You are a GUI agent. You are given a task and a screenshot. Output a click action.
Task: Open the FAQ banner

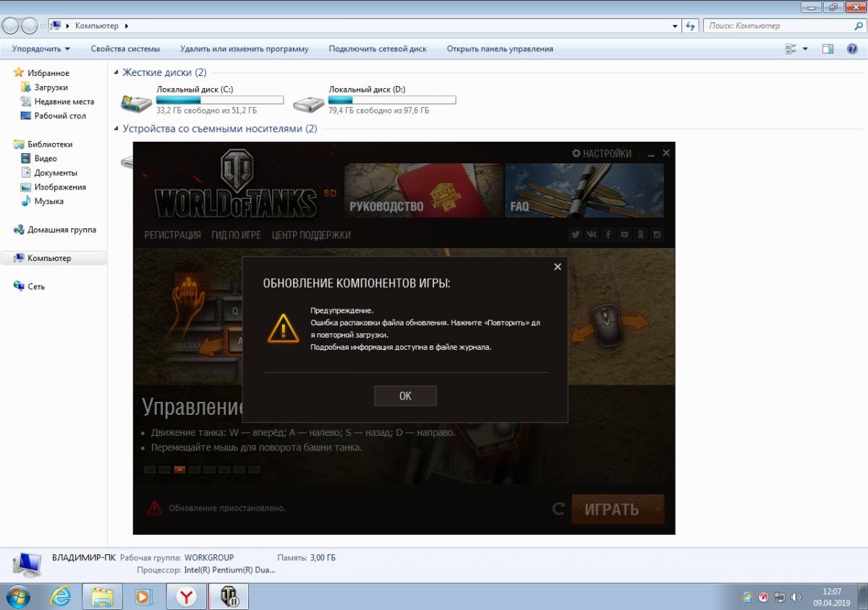click(x=584, y=190)
